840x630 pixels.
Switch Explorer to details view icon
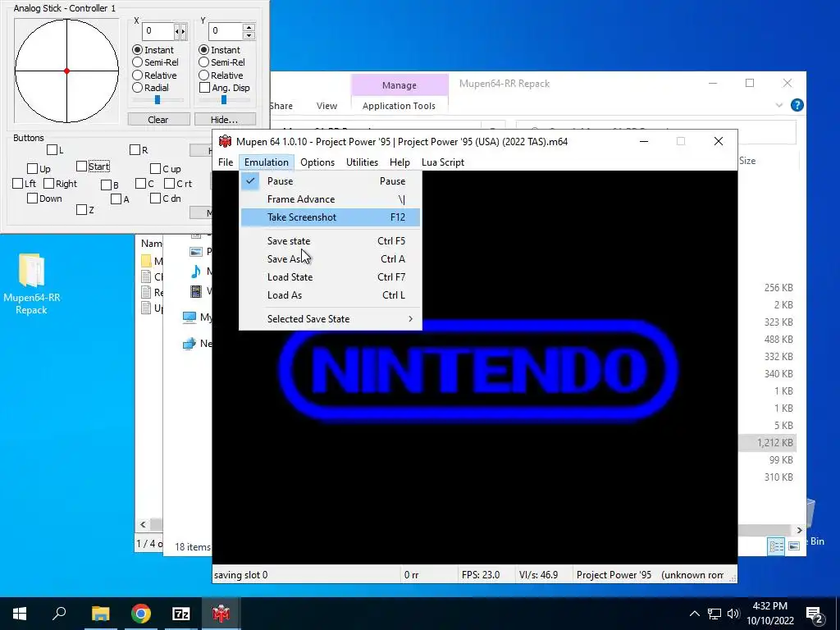click(x=776, y=546)
